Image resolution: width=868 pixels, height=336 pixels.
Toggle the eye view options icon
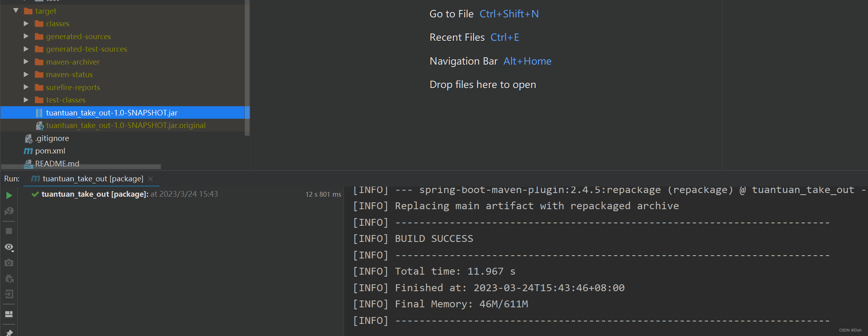[9, 247]
